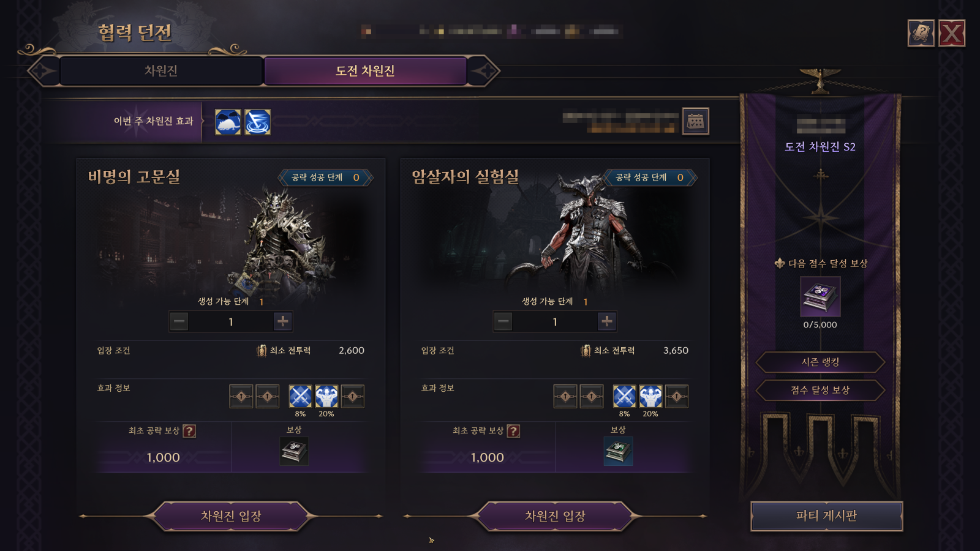Open the 점수 달성 보상 button
980x551 pixels.
pos(820,390)
